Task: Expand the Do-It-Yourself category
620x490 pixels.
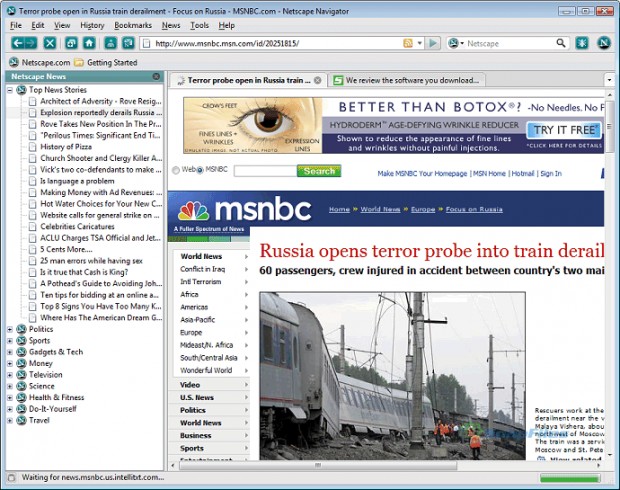Action: [x=10, y=409]
